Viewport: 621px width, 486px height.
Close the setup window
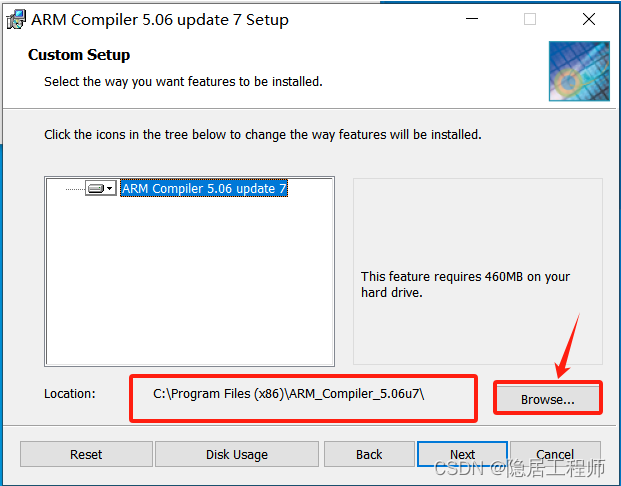point(589,19)
